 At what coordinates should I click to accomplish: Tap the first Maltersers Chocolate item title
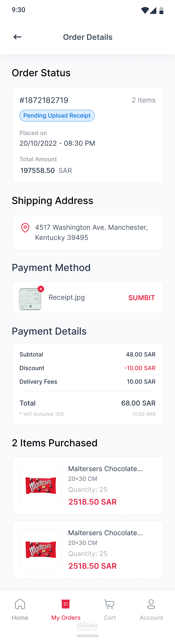click(105, 469)
